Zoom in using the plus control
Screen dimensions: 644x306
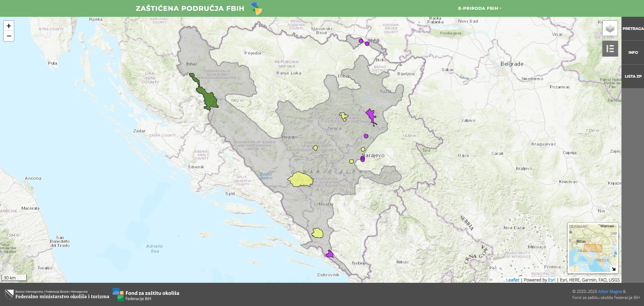(x=8, y=26)
